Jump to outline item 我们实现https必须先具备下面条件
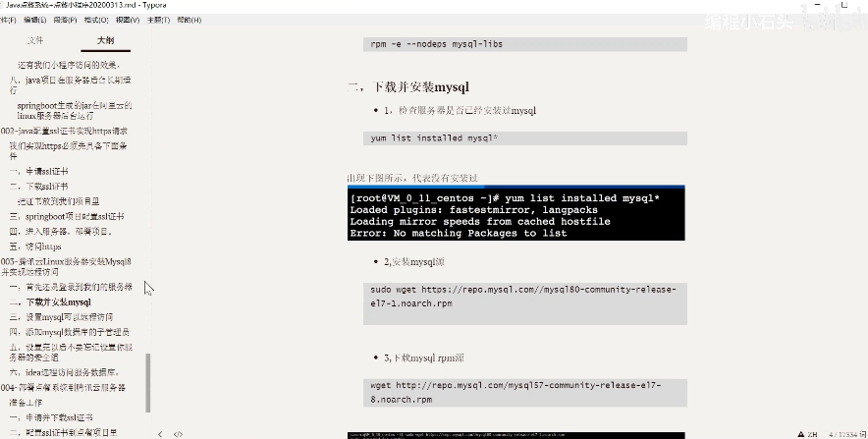 (68, 151)
